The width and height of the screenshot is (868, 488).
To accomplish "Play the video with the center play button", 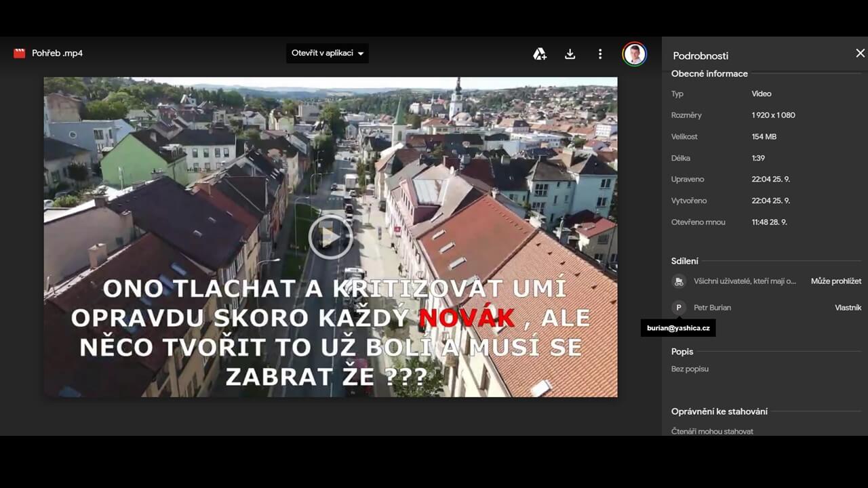I will tap(330, 237).
